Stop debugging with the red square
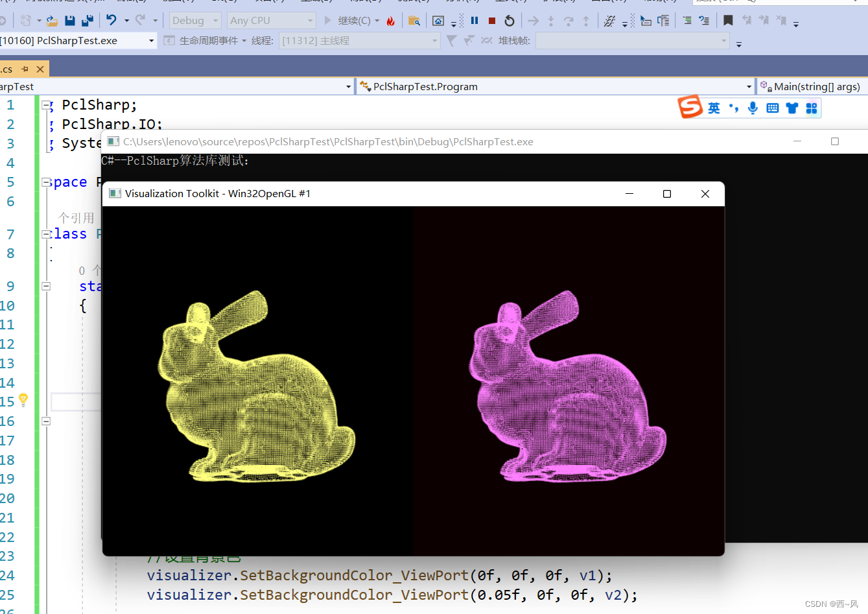 (x=492, y=21)
